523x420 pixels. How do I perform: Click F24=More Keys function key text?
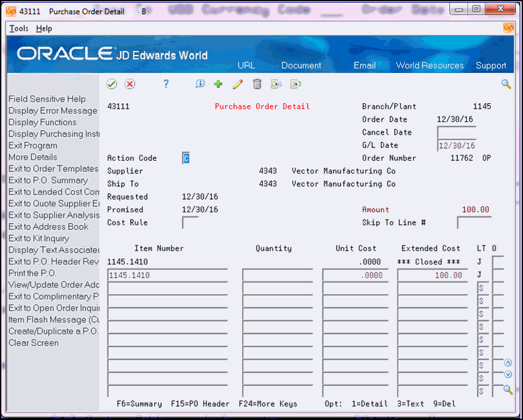click(x=268, y=404)
